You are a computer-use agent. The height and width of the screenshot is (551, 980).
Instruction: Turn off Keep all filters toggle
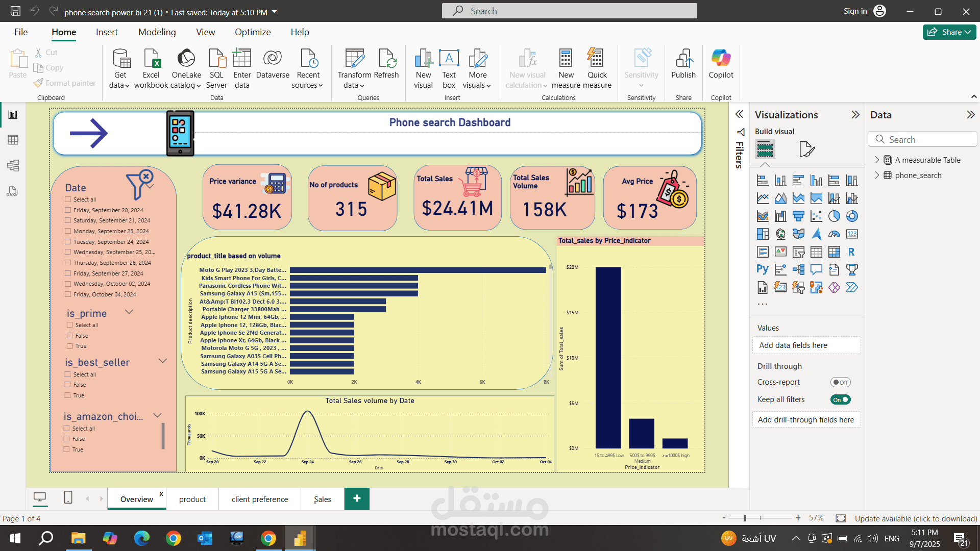tap(840, 399)
